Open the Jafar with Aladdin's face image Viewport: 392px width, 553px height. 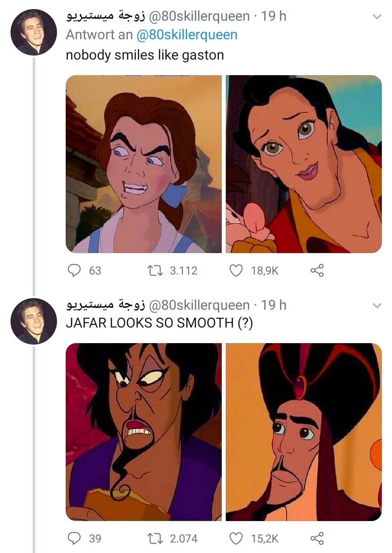coord(303,432)
